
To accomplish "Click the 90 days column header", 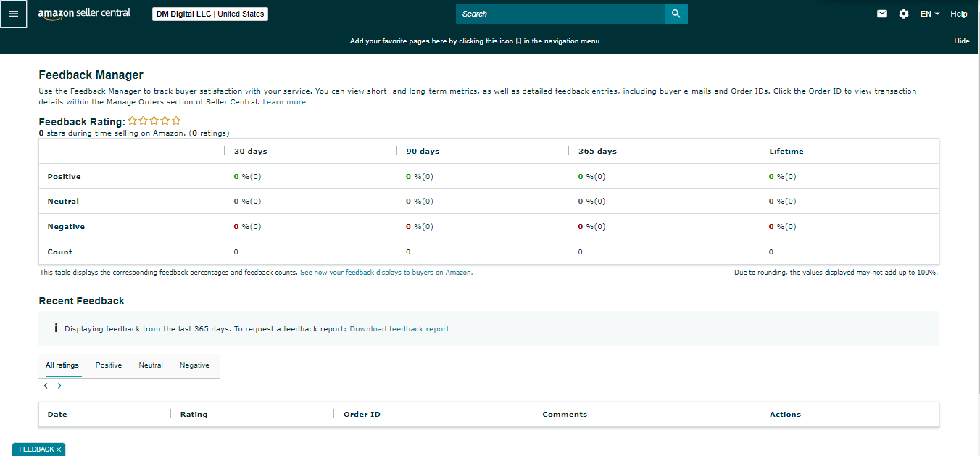I will 423,152.
